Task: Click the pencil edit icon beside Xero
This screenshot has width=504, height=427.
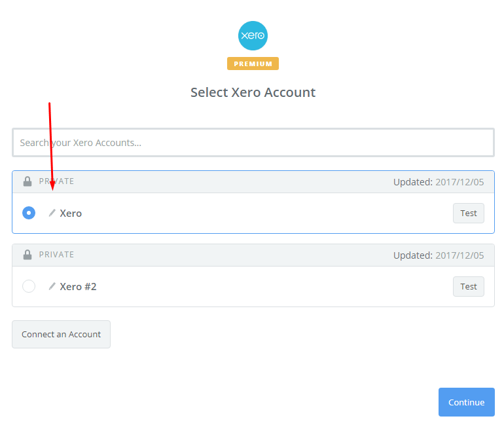Action: pos(52,213)
